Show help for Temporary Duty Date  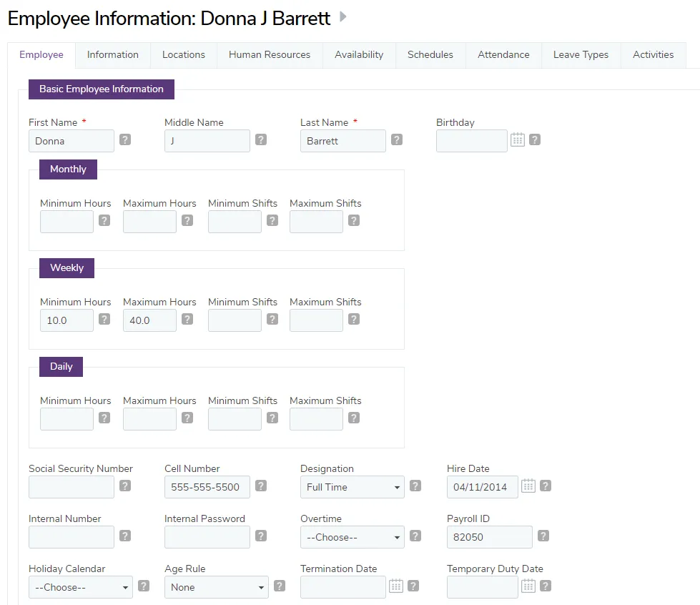coord(546,586)
